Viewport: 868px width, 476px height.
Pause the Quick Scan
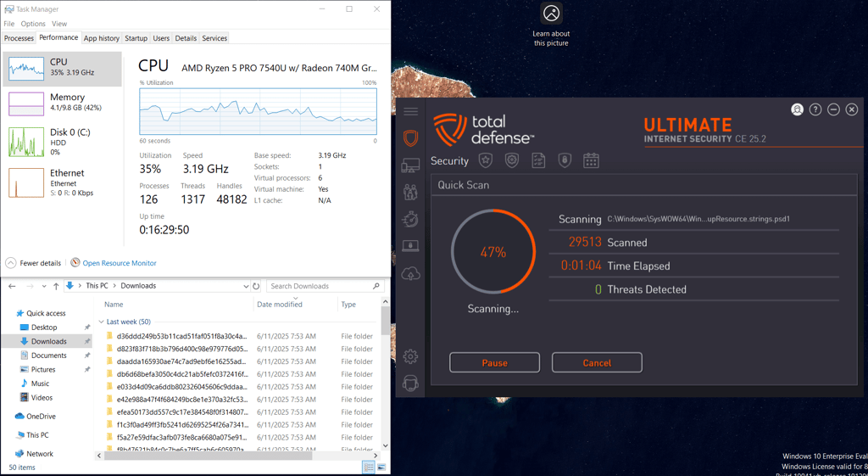point(494,363)
